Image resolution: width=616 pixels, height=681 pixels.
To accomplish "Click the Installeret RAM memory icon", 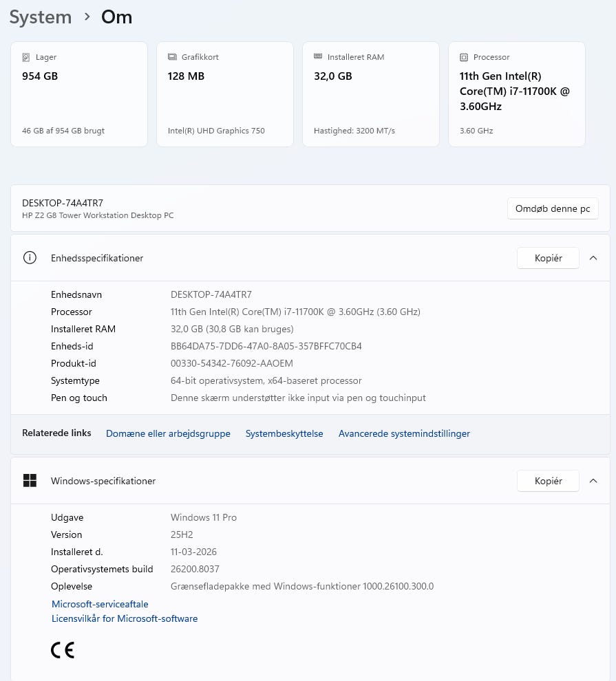I will tap(318, 57).
